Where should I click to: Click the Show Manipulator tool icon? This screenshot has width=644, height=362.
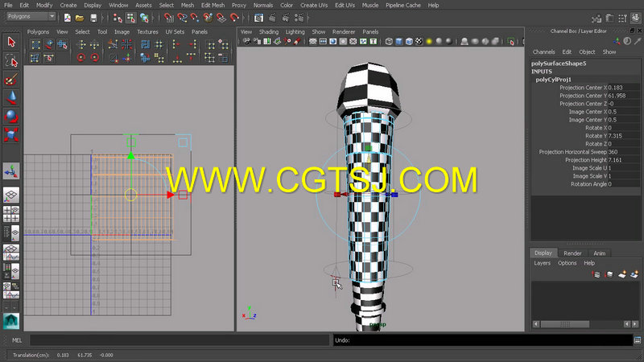coord(11,171)
